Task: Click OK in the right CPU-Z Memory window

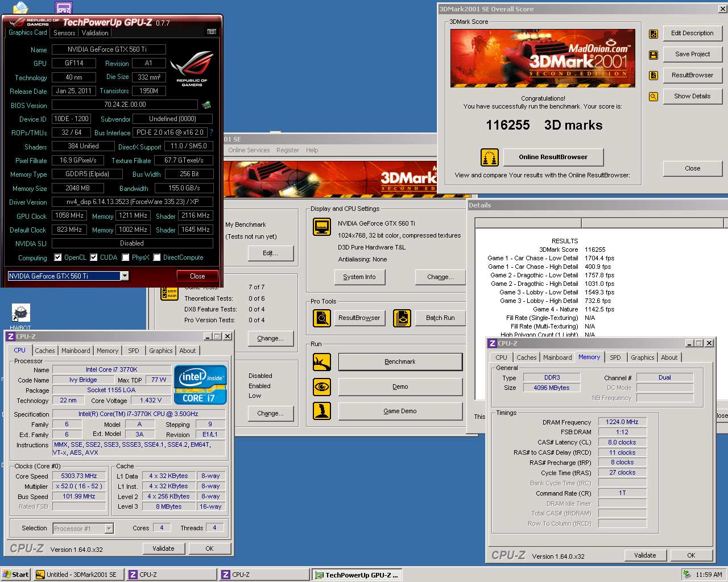Action: pos(691,555)
